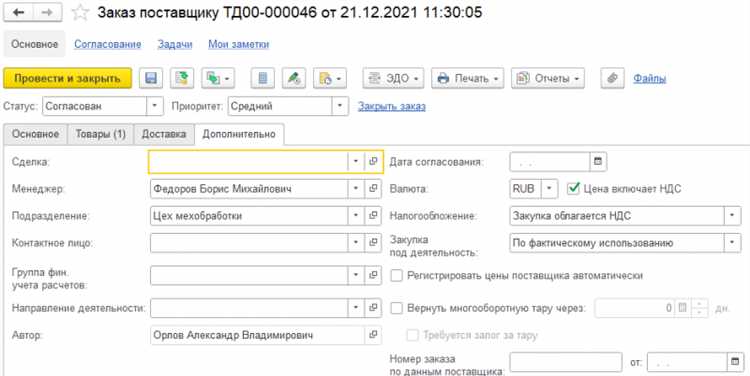Open Группа фин. учета расчетов open-form icon
Screen dimensions: 750x376
373,275
